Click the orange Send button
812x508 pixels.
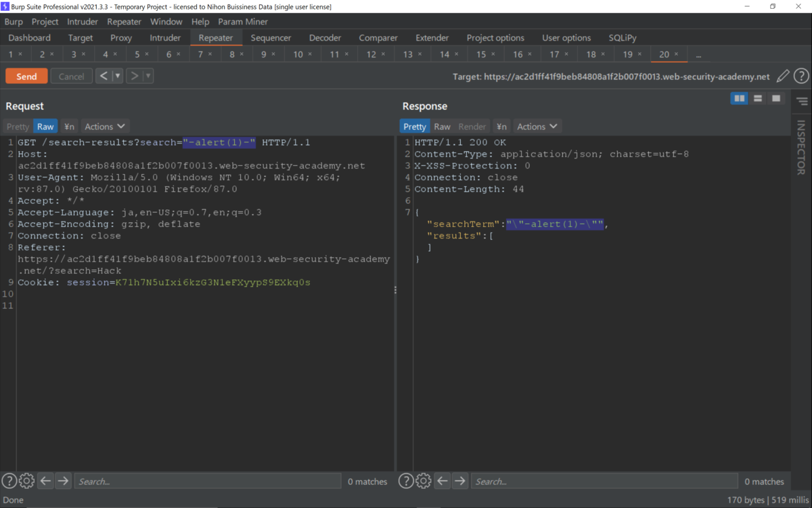click(26, 76)
